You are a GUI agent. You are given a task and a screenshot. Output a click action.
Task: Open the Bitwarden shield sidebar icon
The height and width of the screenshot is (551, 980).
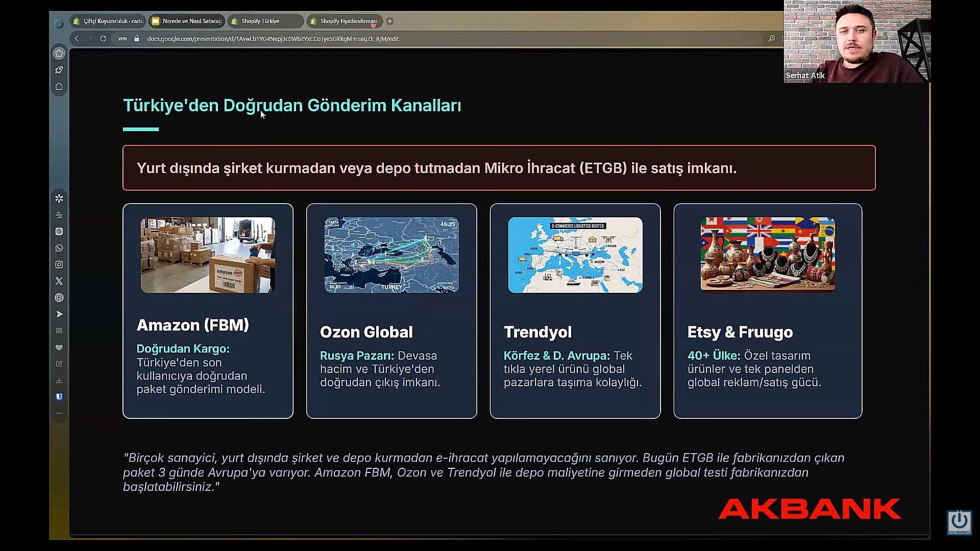[59, 396]
